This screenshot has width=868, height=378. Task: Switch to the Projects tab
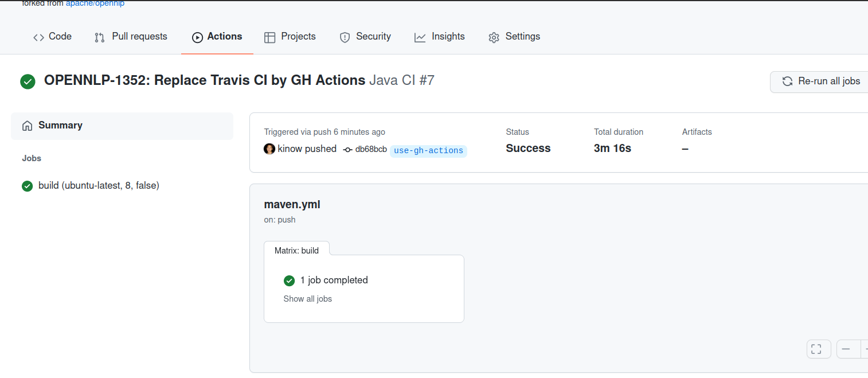tap(290, 37)
